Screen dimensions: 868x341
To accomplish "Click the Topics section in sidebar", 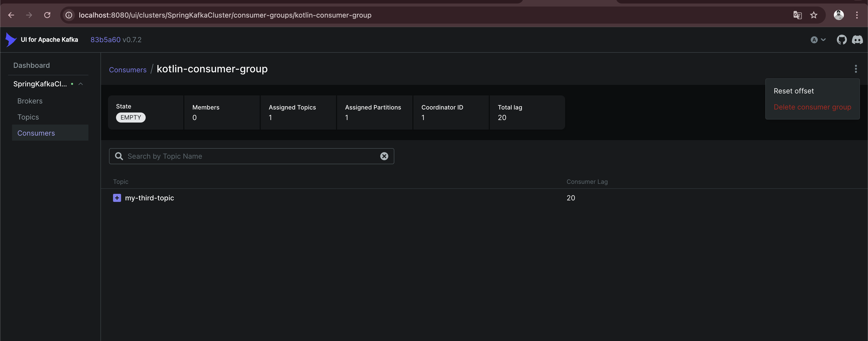I will click(28, 117).
